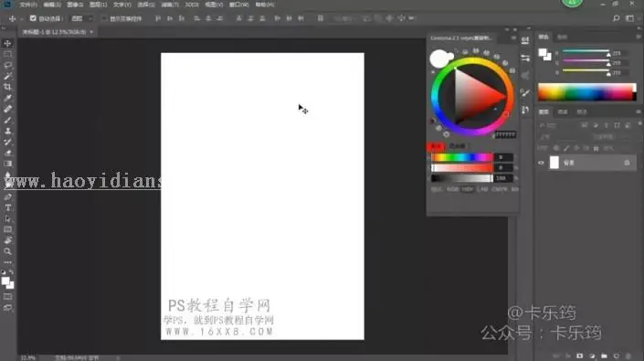The image size is (644, 361).
Task: Select the History Brush tool
Action: 7,142
